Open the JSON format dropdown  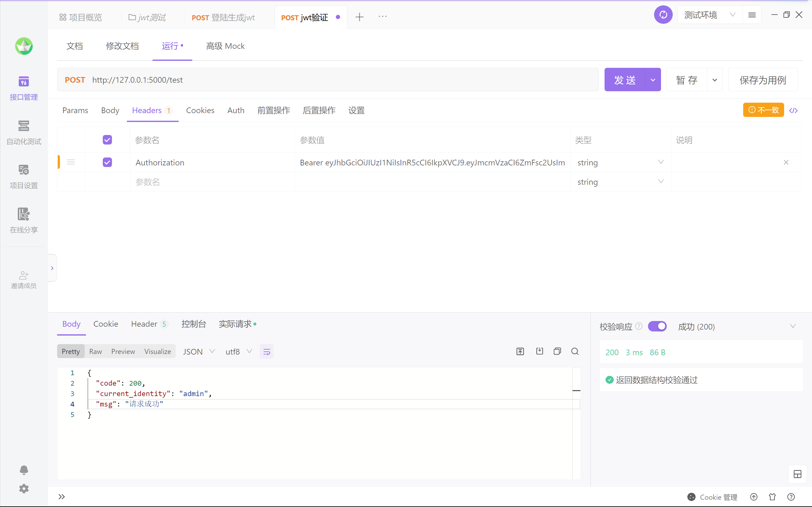click(199, 351)
